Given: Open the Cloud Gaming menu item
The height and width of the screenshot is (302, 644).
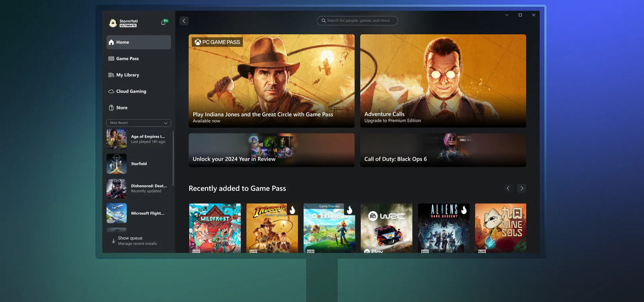Looking at the screenshot, I should coord(138,92).
